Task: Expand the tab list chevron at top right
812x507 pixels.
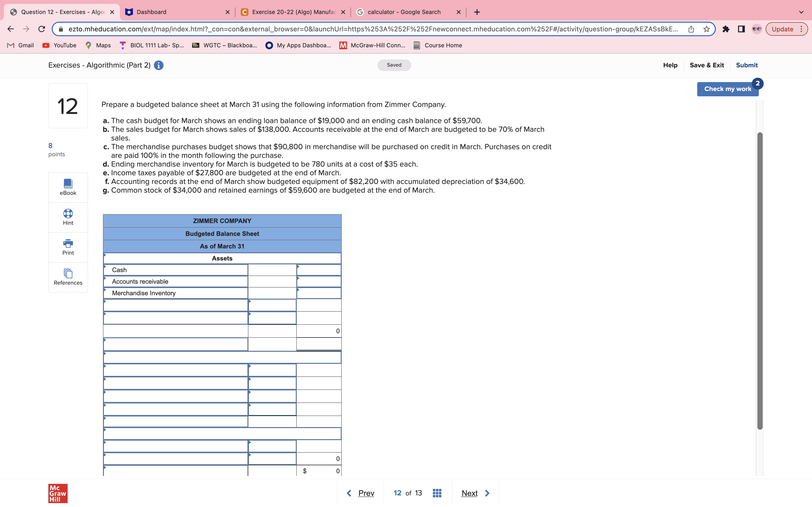Action: [x=801, y=12]
